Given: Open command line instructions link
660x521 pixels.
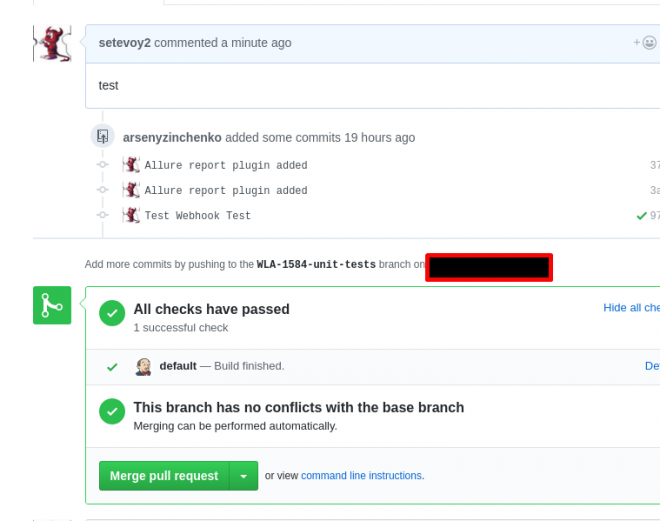Looking at the screenshot, I should (361, 476).
